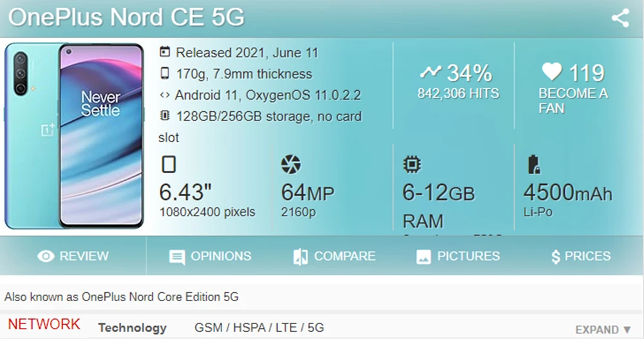Click the battery icon above 4500mAh

coord(533,165)
